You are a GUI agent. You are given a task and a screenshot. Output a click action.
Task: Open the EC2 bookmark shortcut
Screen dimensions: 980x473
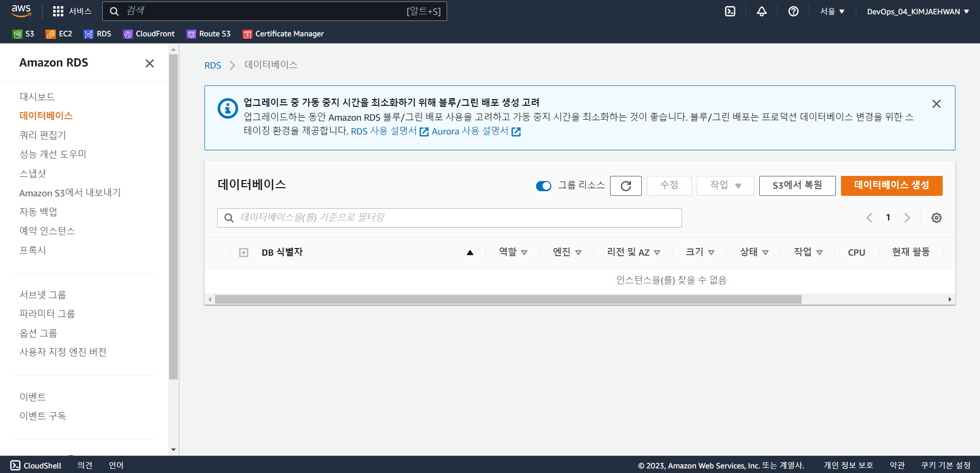59,34
